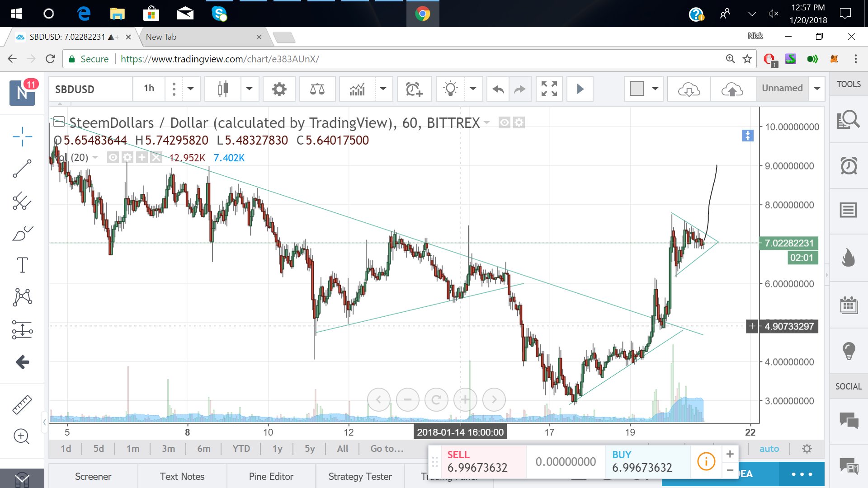Expand symbol title dropdown after BITTREX
Screen dimensions: 868x488
(487, 123)
